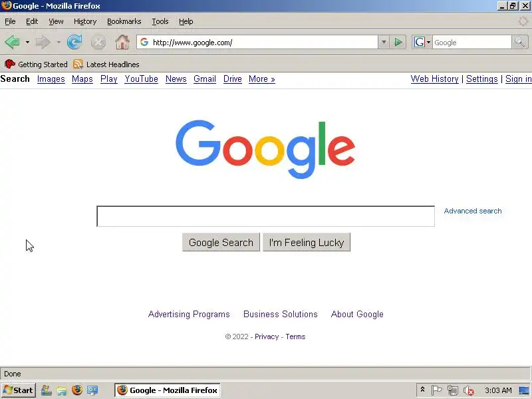532x399 pixels.
Task: Open the Privacy link
Action: coord(267,336)
